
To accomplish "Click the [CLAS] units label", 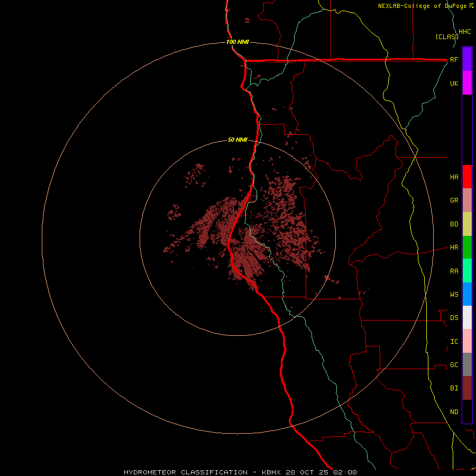I will pyautogui.click(x=447, y=37).
